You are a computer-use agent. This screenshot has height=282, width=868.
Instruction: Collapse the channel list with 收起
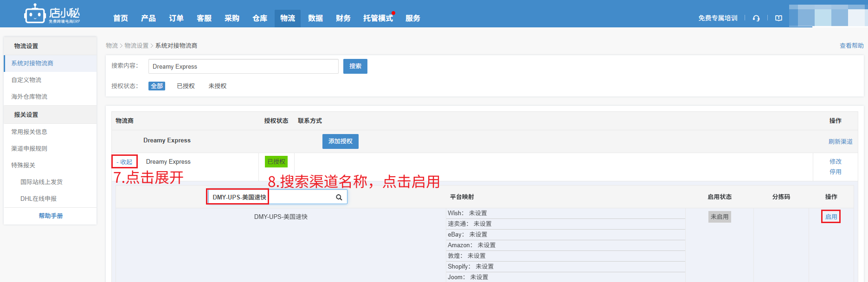[x=124, y=162]
